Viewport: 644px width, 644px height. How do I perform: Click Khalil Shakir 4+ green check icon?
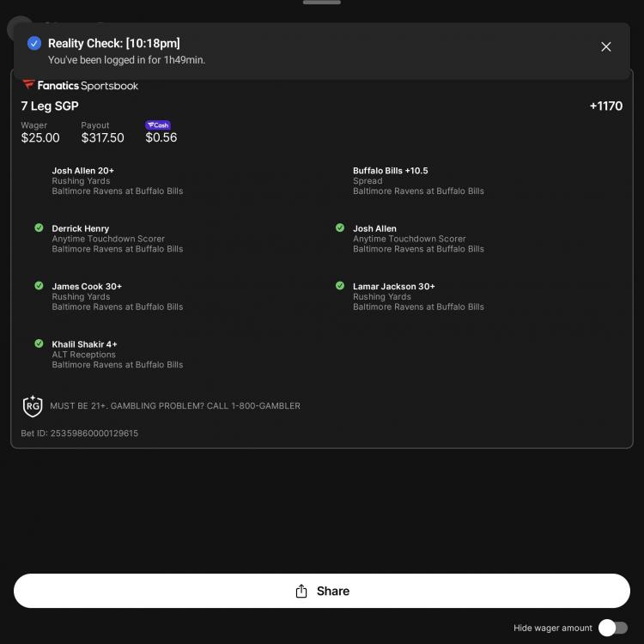coord(39,343)
